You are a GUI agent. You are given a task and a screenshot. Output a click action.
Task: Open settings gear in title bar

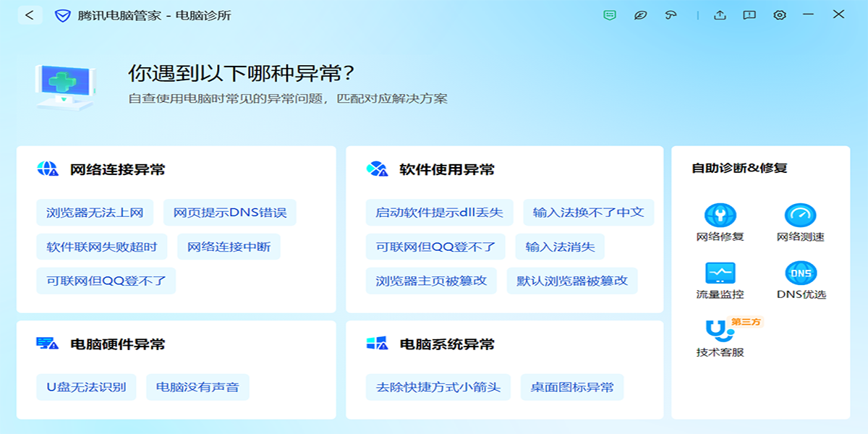(779, 14)
